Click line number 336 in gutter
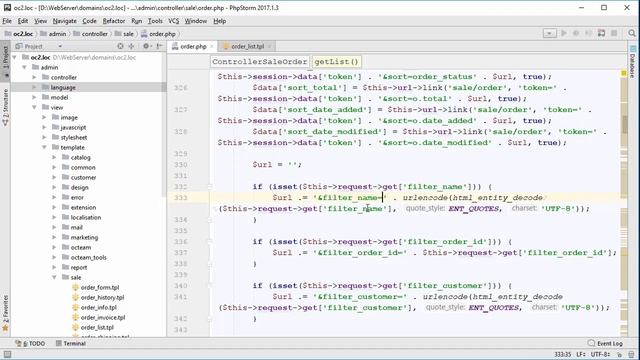 tap(180, 242)
